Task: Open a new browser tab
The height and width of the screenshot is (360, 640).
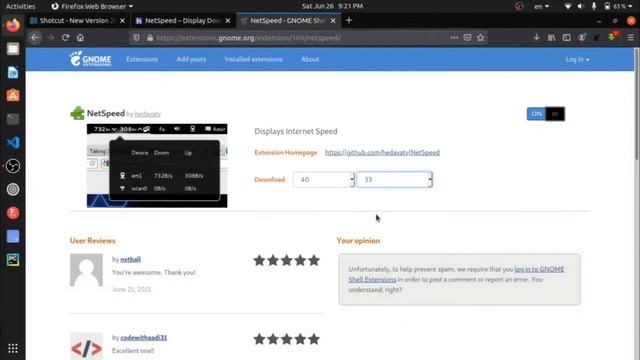Action: tap(349, 20)
